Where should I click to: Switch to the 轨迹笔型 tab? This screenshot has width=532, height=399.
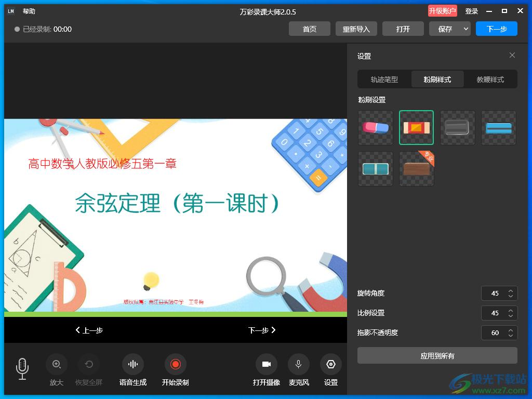click(384, 79)
